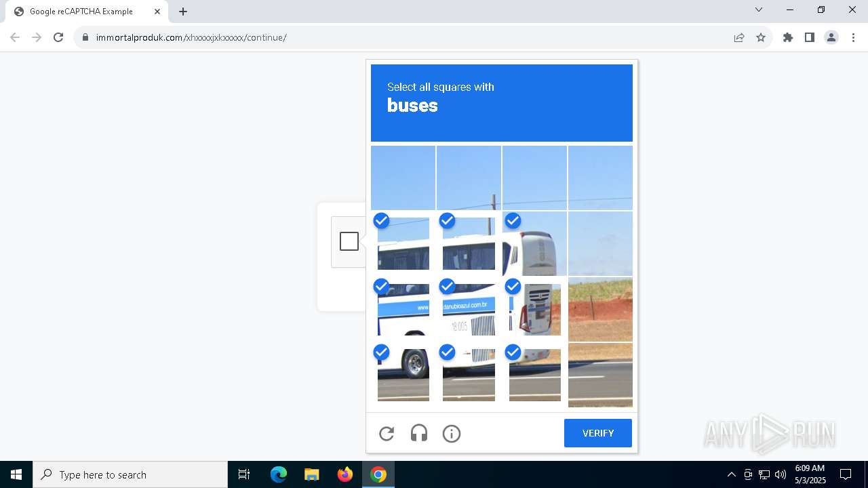The width and height of the screenshot is (868, 488).
Task: View site information lock icon
Action: (x=85, y=37)
